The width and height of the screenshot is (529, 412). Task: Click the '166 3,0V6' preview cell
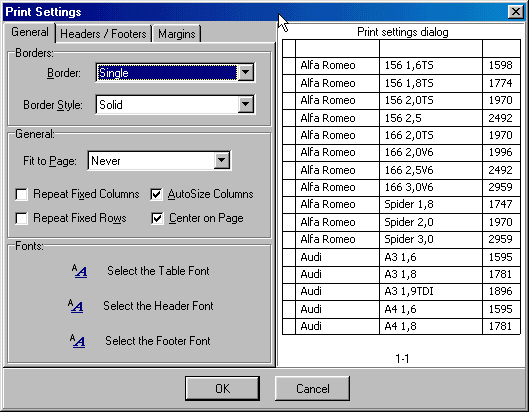point(431,188)
